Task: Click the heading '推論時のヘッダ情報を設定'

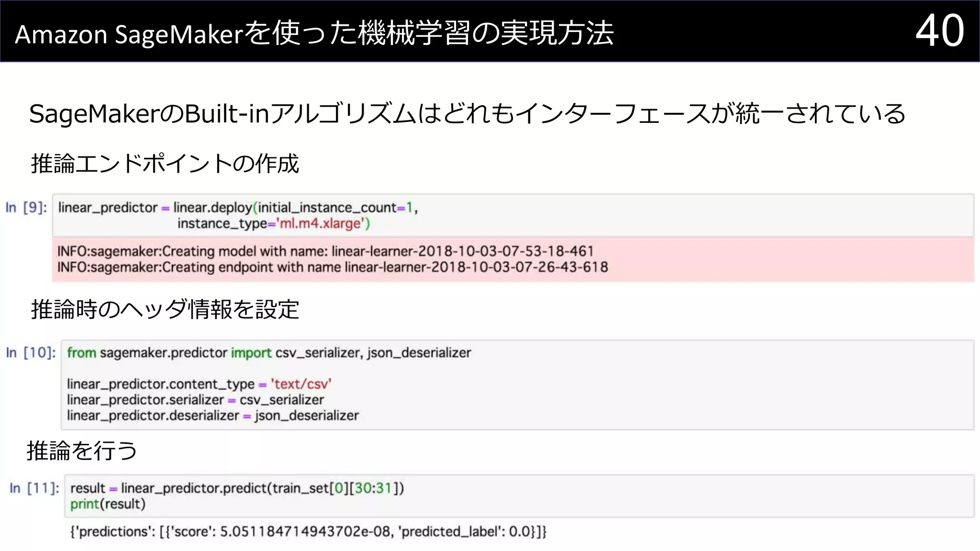Action: click(x=165, y=309)
